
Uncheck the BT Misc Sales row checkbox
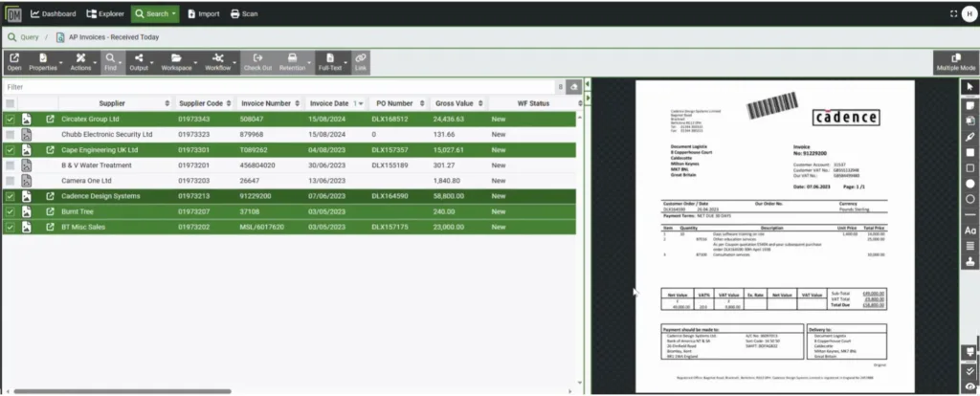[10, 228]
